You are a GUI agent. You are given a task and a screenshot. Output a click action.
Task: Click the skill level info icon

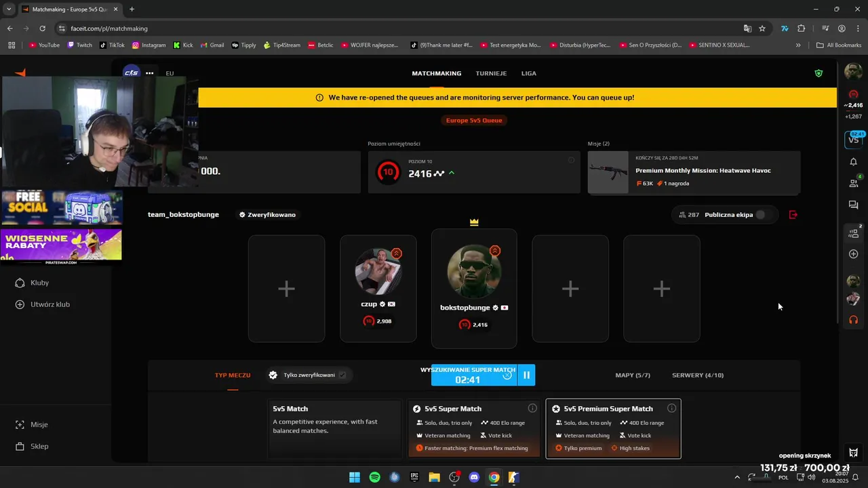click(x=571, y=160)
